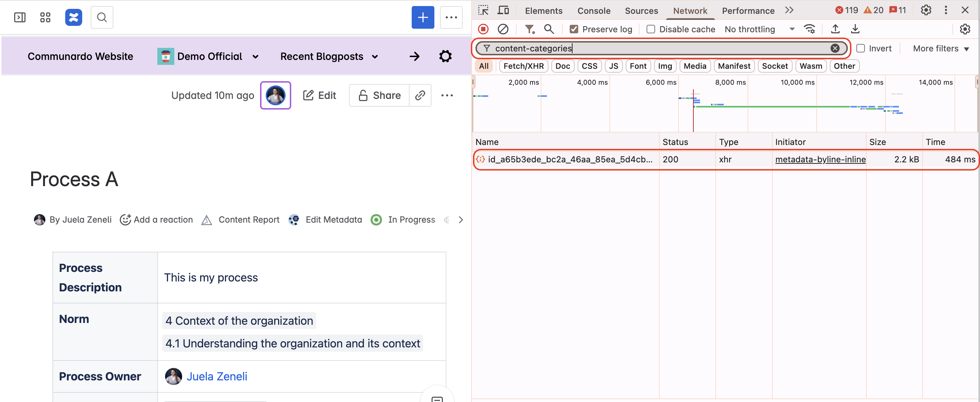Toggle the device emulation toolbar
The width and height of the screenshot is (980, 402).
(503, 10)
